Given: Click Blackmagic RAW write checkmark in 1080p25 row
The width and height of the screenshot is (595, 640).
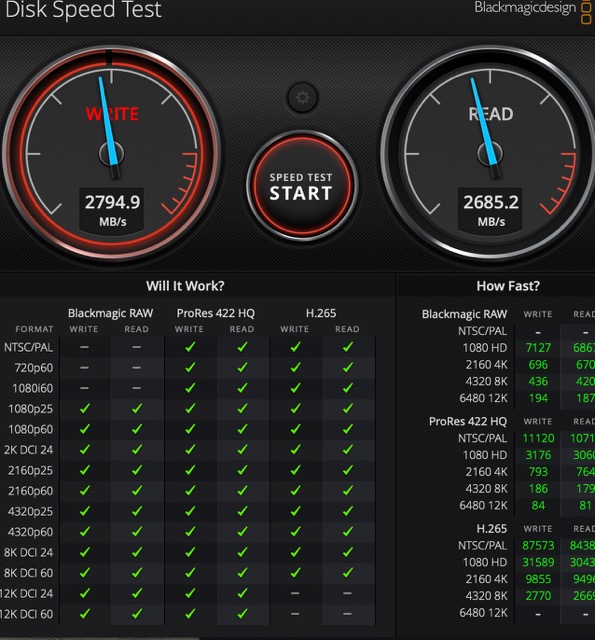Looking at the screenshot, I should tap(84, 408).
